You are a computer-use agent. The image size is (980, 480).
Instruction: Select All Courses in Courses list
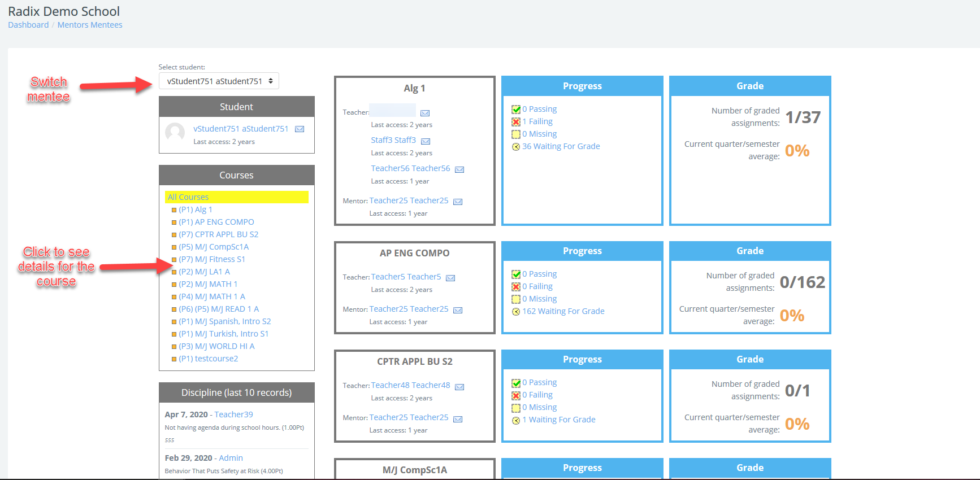pos(188,197)
